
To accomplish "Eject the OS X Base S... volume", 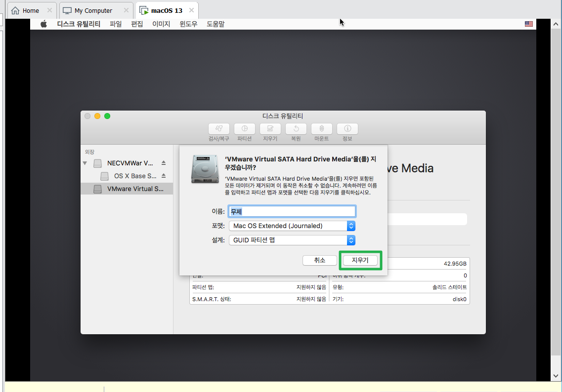I will pos(164,176).
